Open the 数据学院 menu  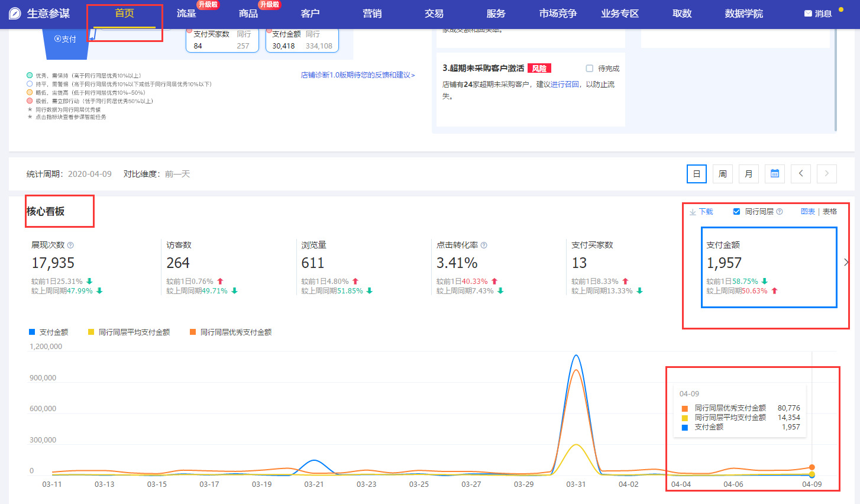point(744,14)
